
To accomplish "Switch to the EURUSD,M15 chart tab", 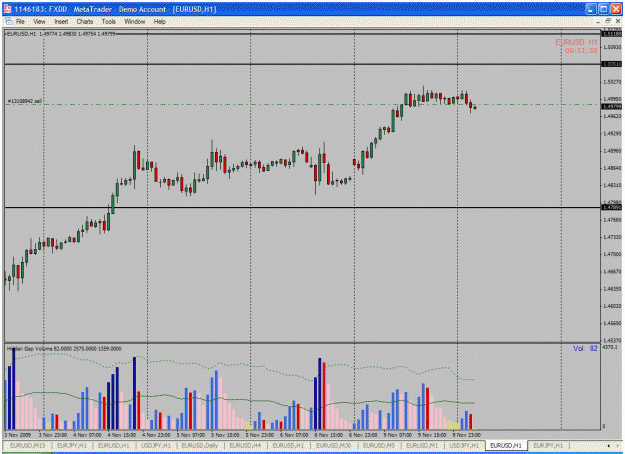I will pos(28,445).
